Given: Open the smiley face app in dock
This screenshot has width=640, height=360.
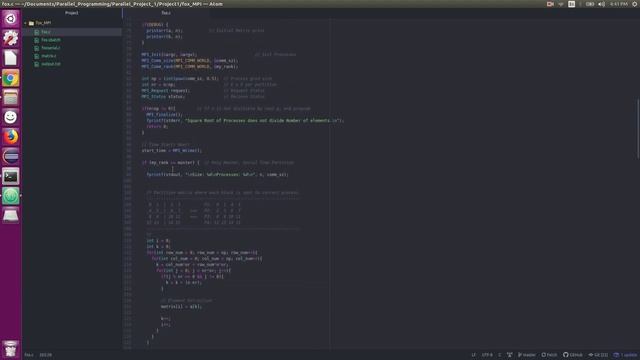Looking at the screenshot, I should (11, 117).
